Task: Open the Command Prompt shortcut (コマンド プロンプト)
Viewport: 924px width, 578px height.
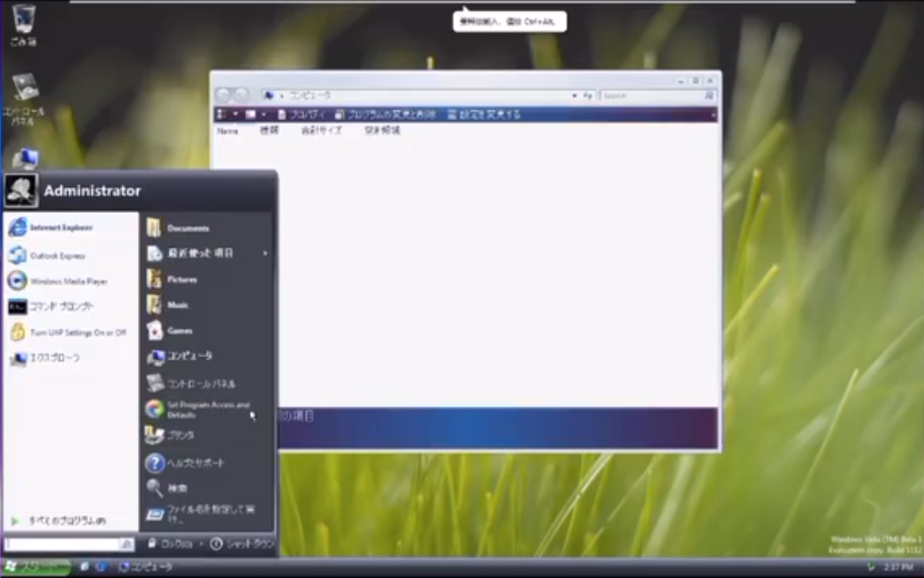Action: coord(60,307)
